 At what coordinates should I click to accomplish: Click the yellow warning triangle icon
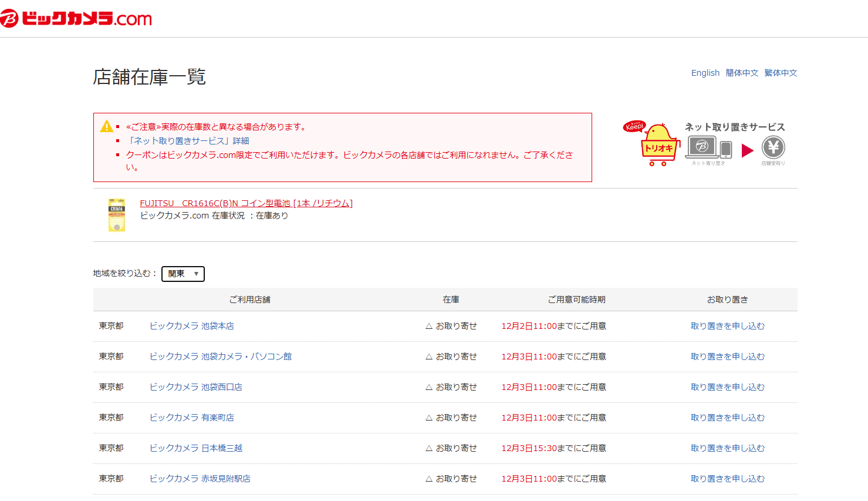[x=107, y=126]
